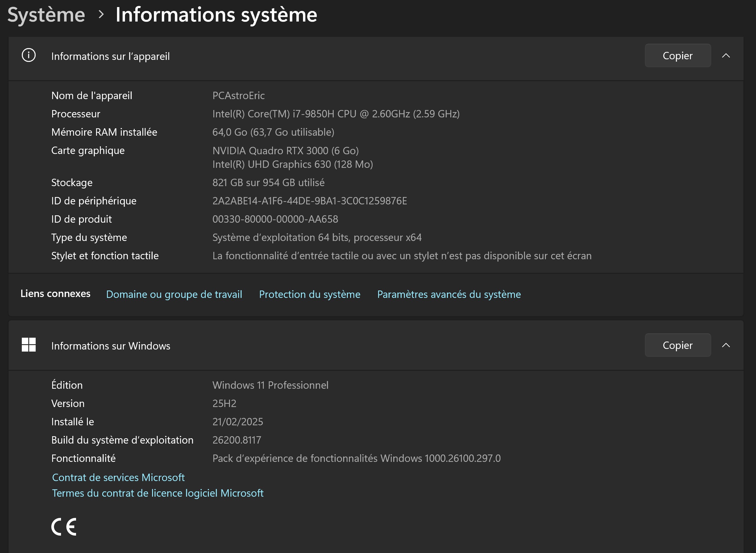Click the device info circle icon
The height and width of the screenshot is (553, 756).
point(28,55)
